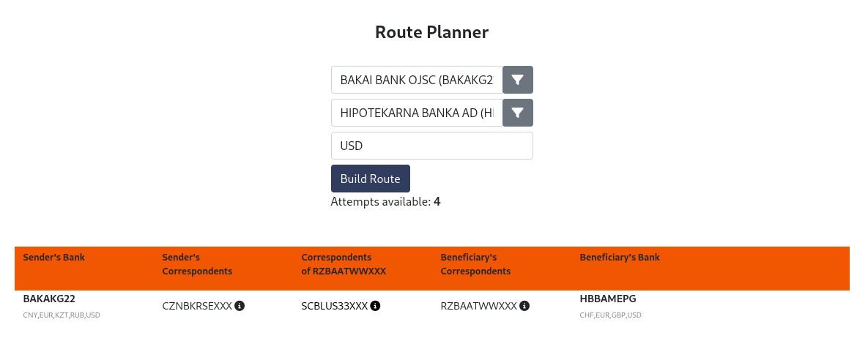868x341 pixels.
Task: Show info for correspondent CZNBKRSEXXX
Action: (x=240, y=306)
